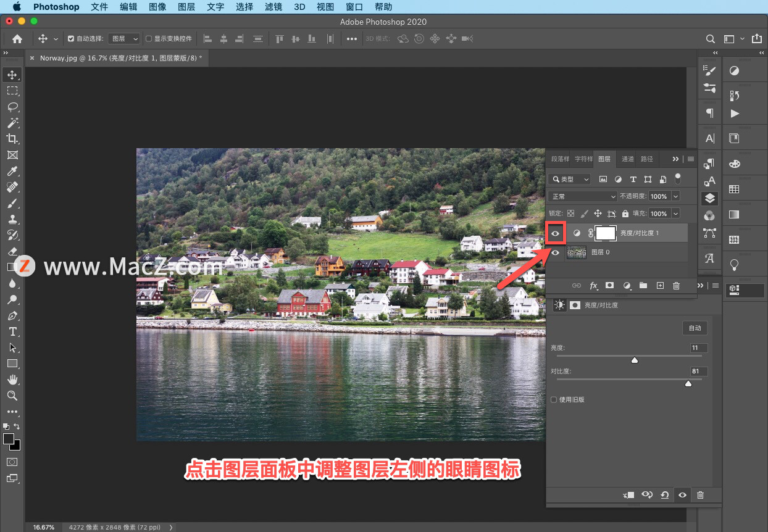Click the share icon at top right
The height and width of the screenshot is (532, 768).
(x=757, y=39)
